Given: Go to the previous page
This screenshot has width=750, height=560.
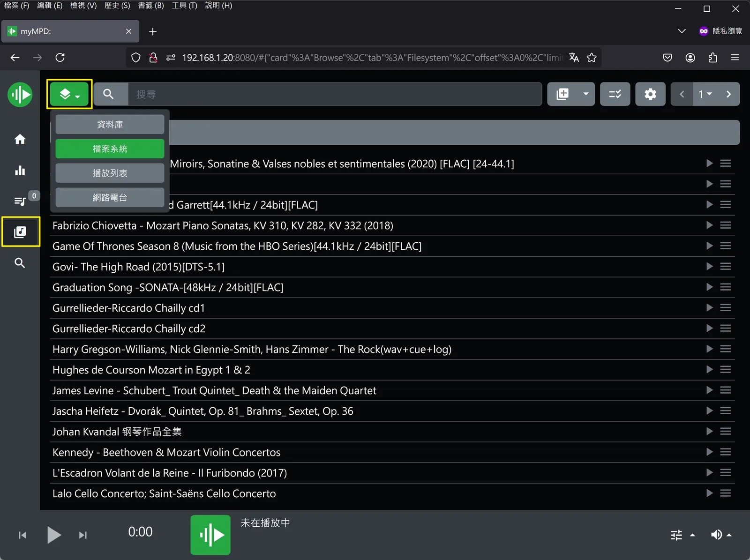Looking at the screenshot, I should point(682,94).
